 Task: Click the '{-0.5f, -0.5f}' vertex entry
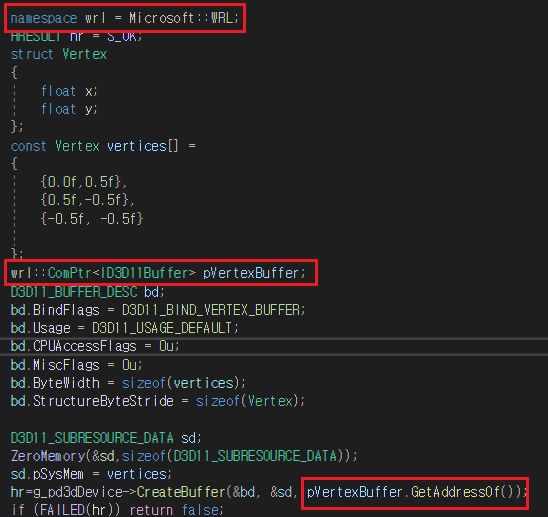(x=92, y=219)
